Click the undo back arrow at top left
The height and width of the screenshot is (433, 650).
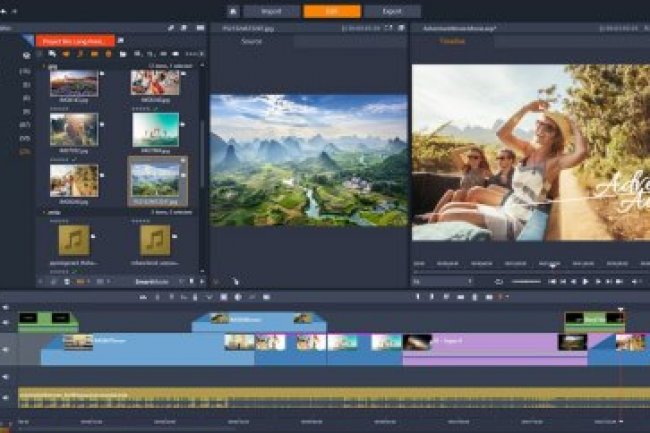[x=4, y=12]
